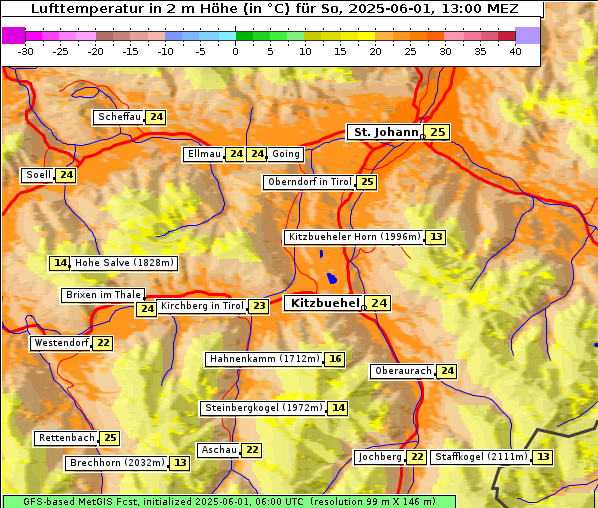Click the GFS-based MetGIS forecast footer

click(x=229, y=502)
